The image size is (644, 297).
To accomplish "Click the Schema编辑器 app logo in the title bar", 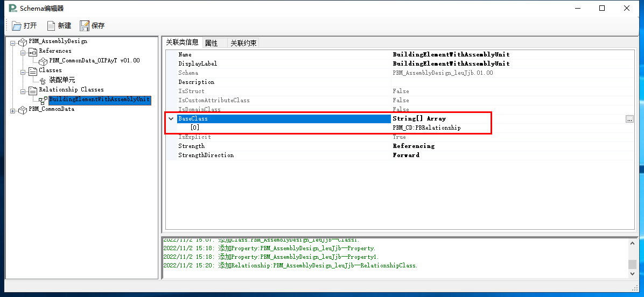I will [13, 8].
